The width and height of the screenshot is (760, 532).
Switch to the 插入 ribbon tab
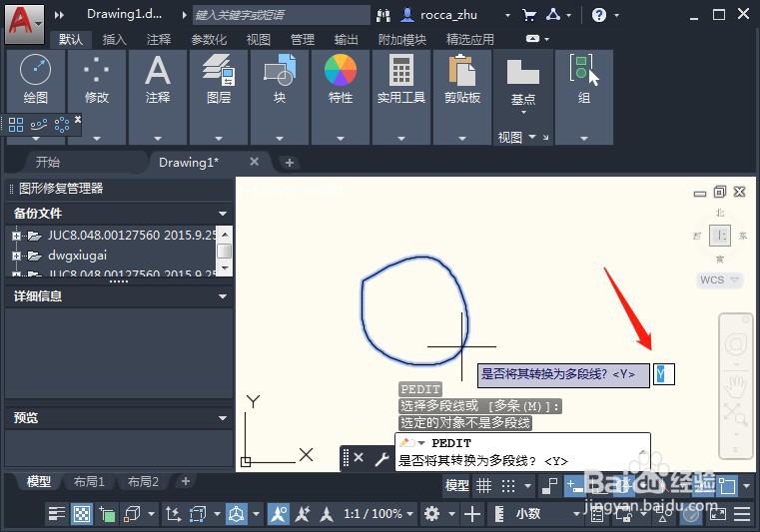115,39
